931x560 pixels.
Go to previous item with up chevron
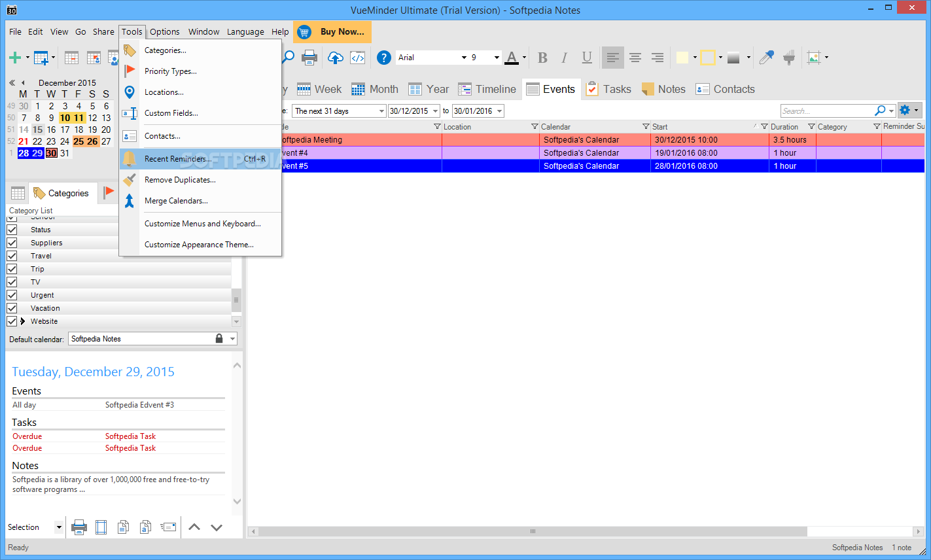194,527
